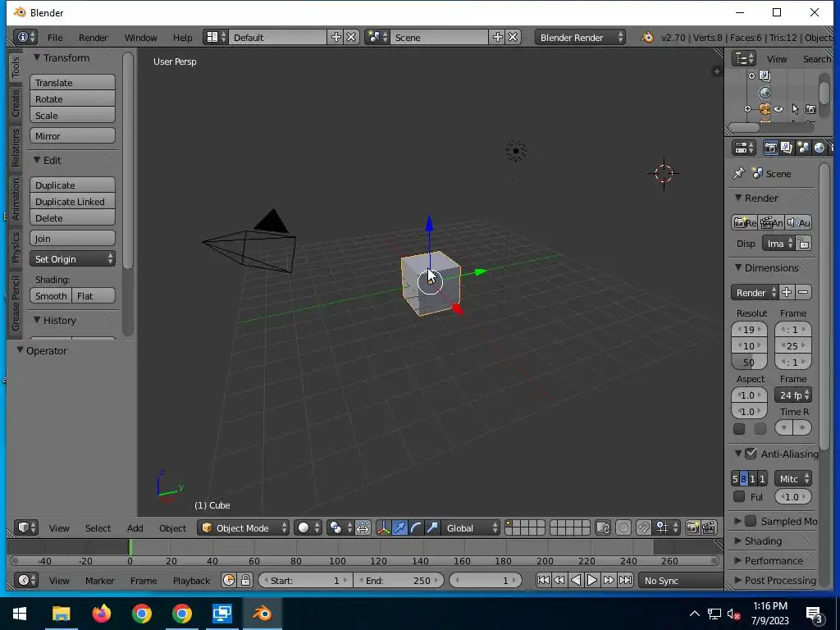Image resolution: width=840 pixels, height=630 pixels.
Task: Play the animation forward
Action: [592, 580]
